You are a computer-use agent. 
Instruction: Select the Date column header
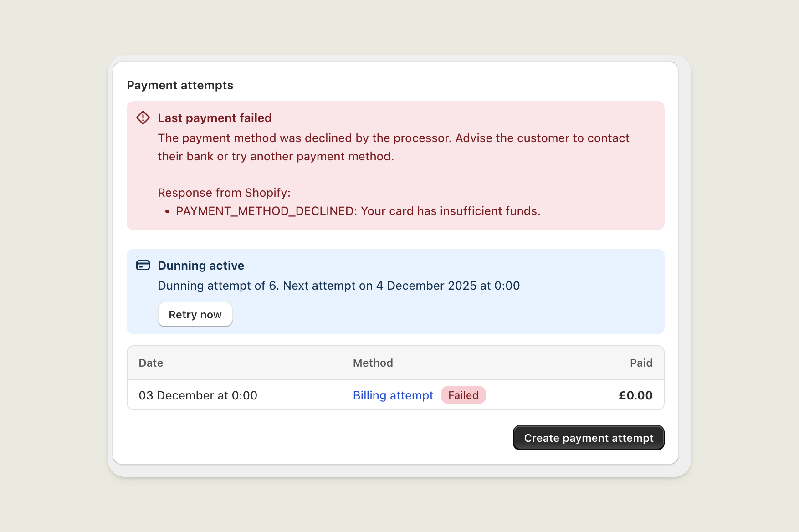(x=151, y=363)
